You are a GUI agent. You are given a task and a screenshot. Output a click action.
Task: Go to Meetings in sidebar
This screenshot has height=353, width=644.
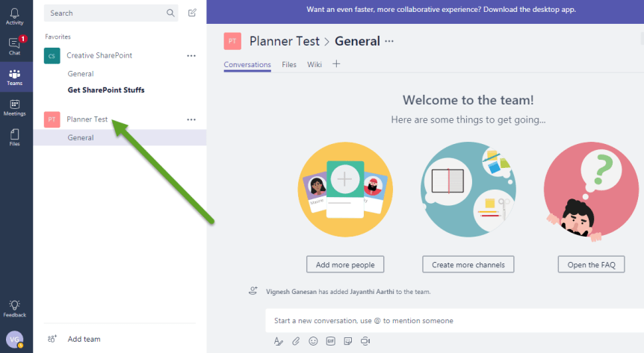pyautogui.click(x=15, y=107)
